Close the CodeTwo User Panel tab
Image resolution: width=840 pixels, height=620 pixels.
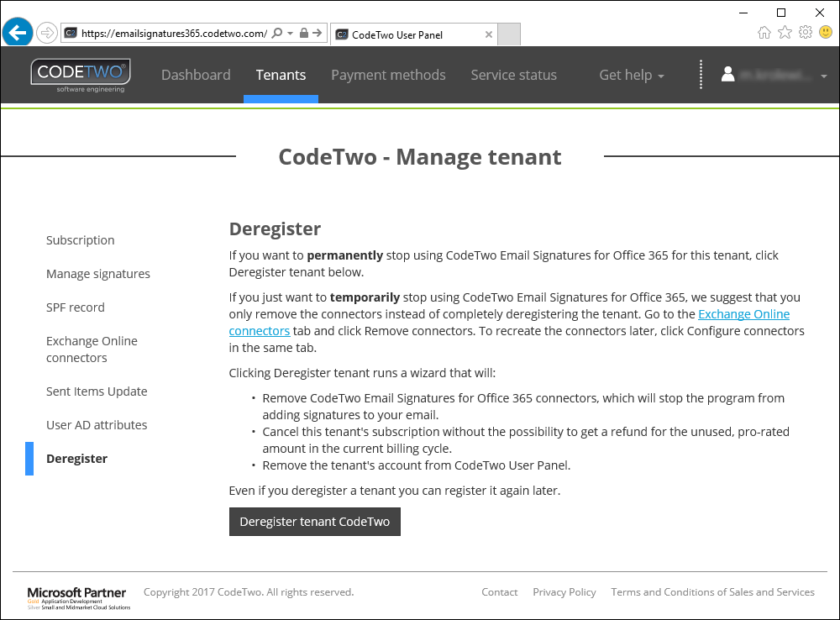pos(489,34)
